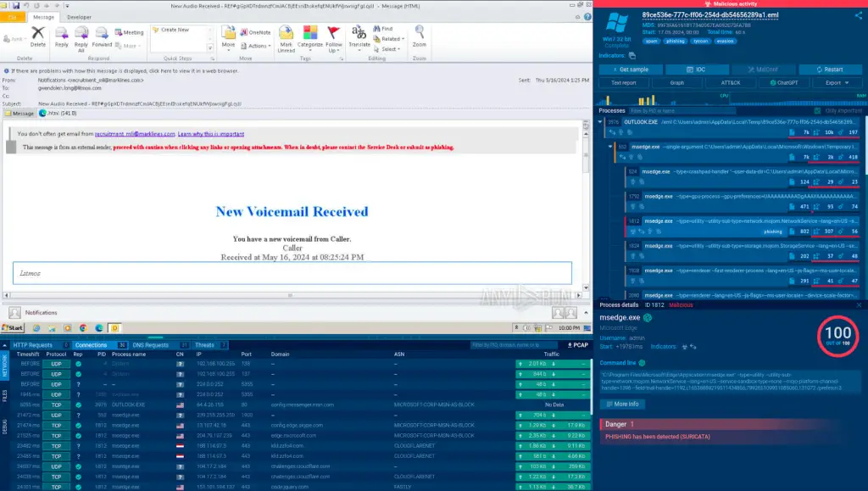The image size is (868, 491).
Task: Click the files count icon on OUTLOOK.EXE row
Action: click(x=792, y=132)
